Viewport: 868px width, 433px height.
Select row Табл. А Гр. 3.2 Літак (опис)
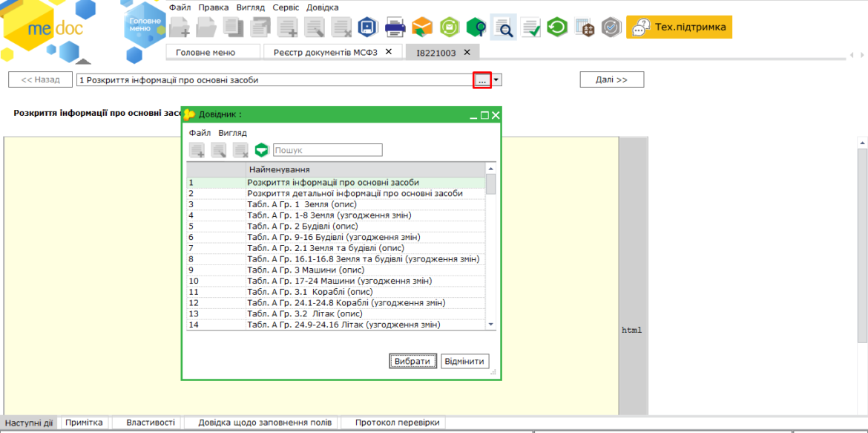coord(336,314)
